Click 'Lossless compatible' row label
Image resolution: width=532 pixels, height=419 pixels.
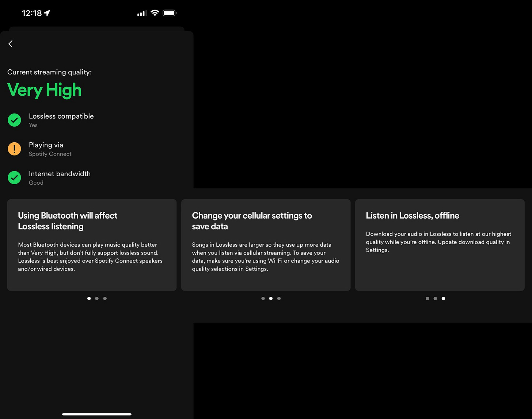coord(61,116)
